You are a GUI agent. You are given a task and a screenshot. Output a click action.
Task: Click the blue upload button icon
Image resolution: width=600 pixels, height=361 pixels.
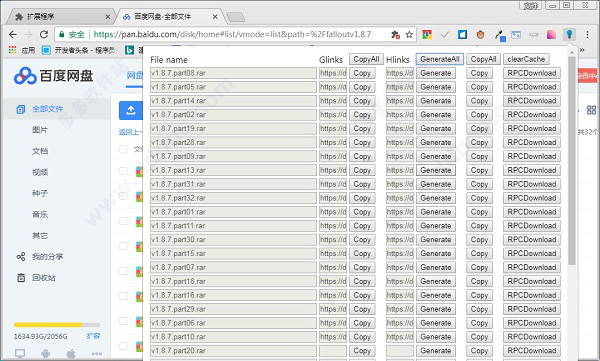[131, 110]
